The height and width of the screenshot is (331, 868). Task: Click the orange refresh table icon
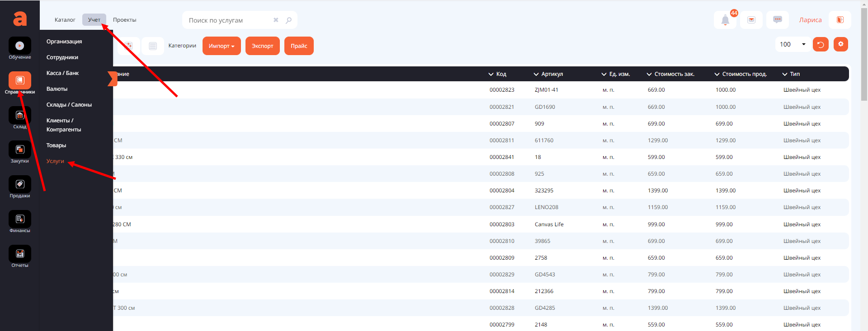click(821, 44)
